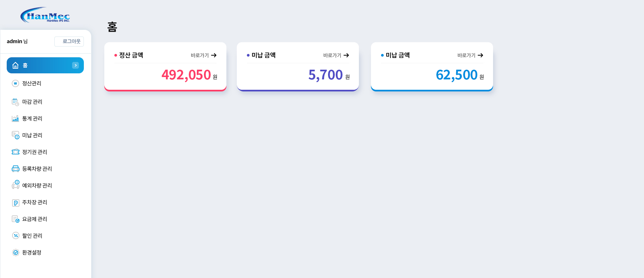Open 주차장 관리 via the P parking icon
The width and height of the screenshot is (644, 278).
coord(16,202)
